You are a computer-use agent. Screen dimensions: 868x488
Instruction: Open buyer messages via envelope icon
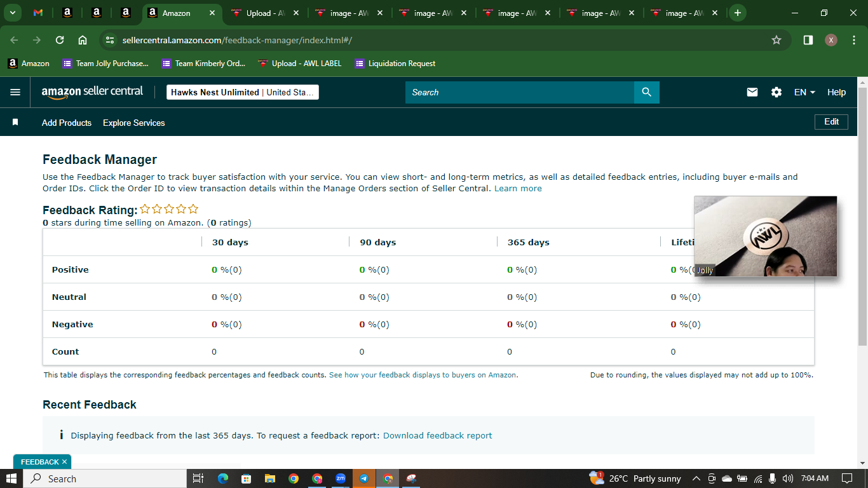tap(752, 92)
